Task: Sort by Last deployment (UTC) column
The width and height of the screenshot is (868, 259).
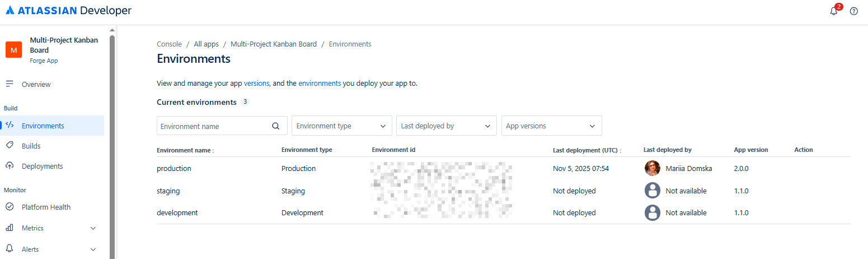Action: (x=622, y=151)
